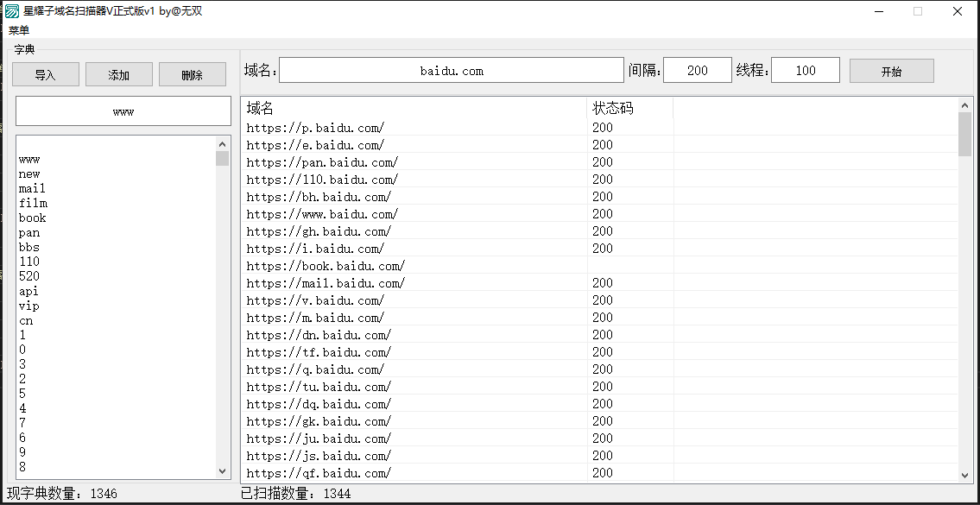Click the 域名 column header

pos(414,108)
